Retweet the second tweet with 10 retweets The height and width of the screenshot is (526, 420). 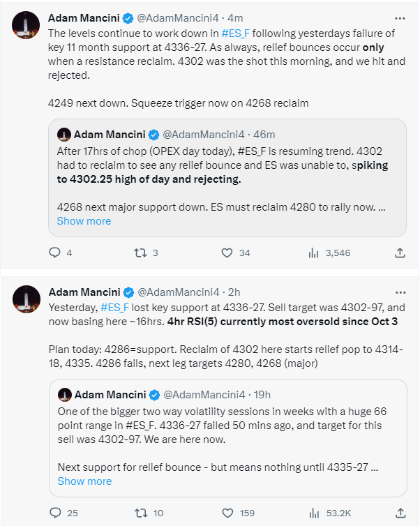coord(141,513)
